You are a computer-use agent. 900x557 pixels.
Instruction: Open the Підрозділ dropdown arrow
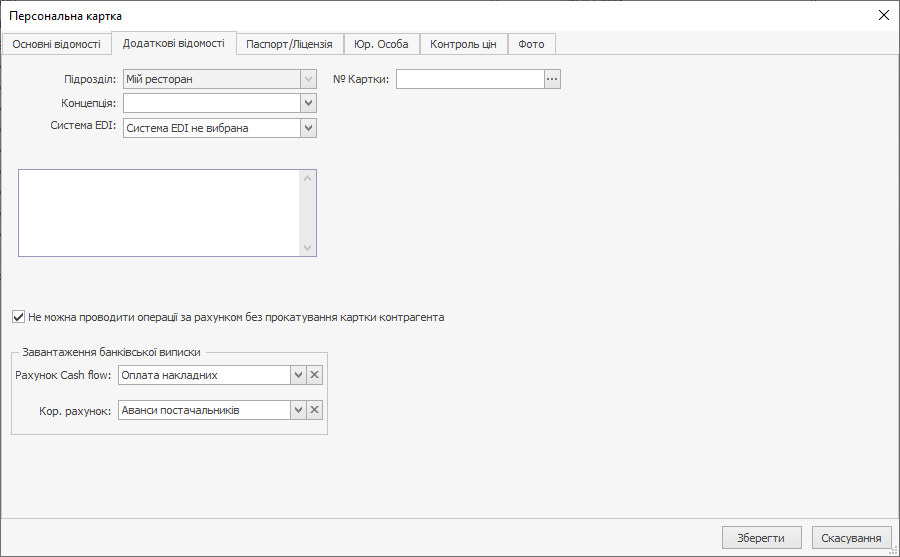pos(308,79)
